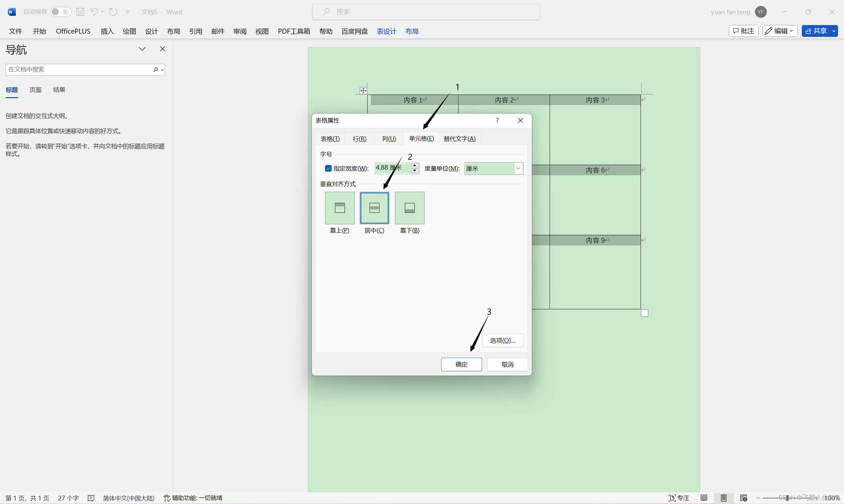
Task: Toggle the AutoSave switch
Action: pyautogui.click(x=61, y=12)
